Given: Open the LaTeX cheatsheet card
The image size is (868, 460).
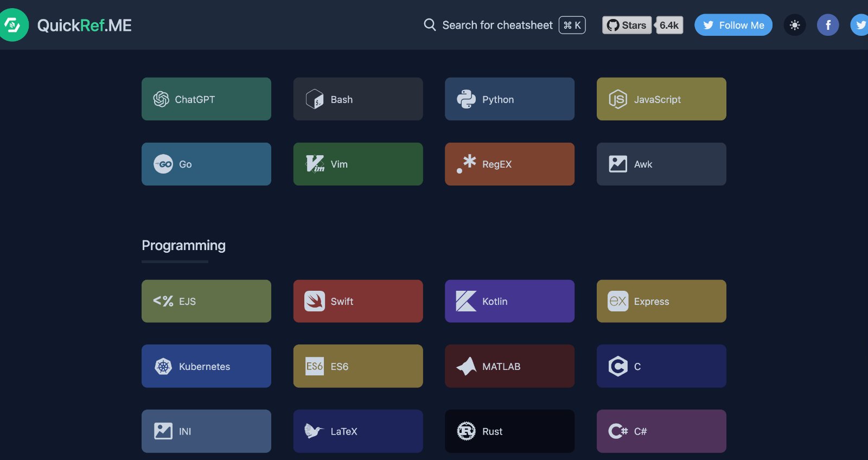Looking at the screenshot, I should 358,431.
